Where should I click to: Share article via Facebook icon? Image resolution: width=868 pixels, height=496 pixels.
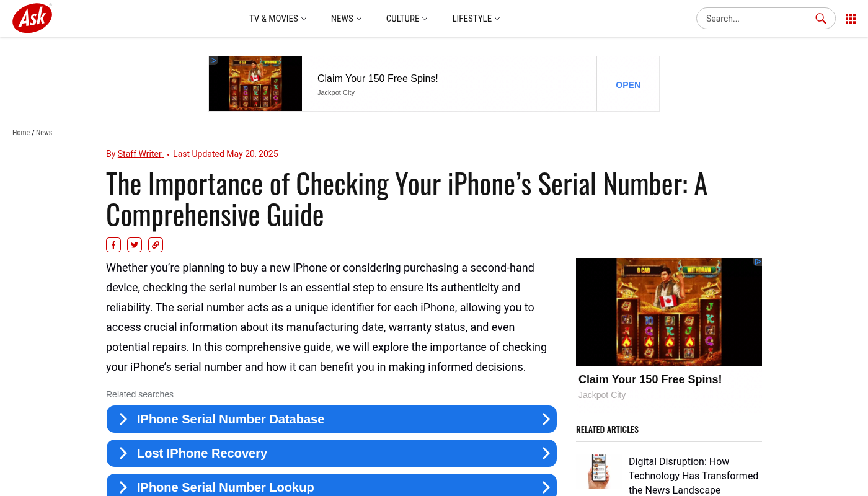[113, 245]
